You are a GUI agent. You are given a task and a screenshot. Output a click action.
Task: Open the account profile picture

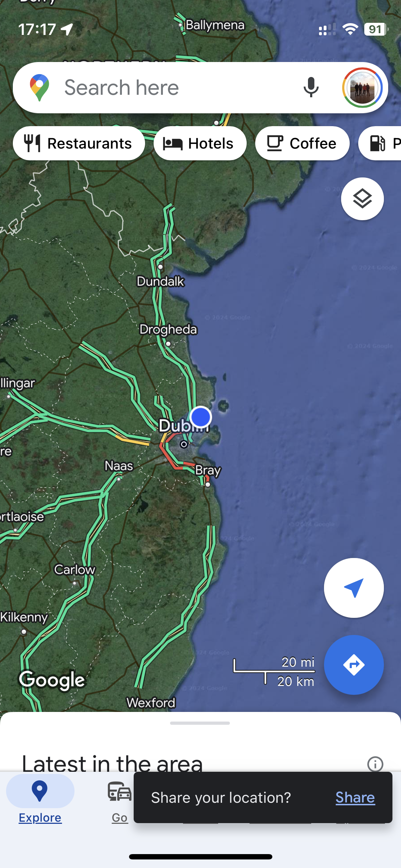coord(362,88)
